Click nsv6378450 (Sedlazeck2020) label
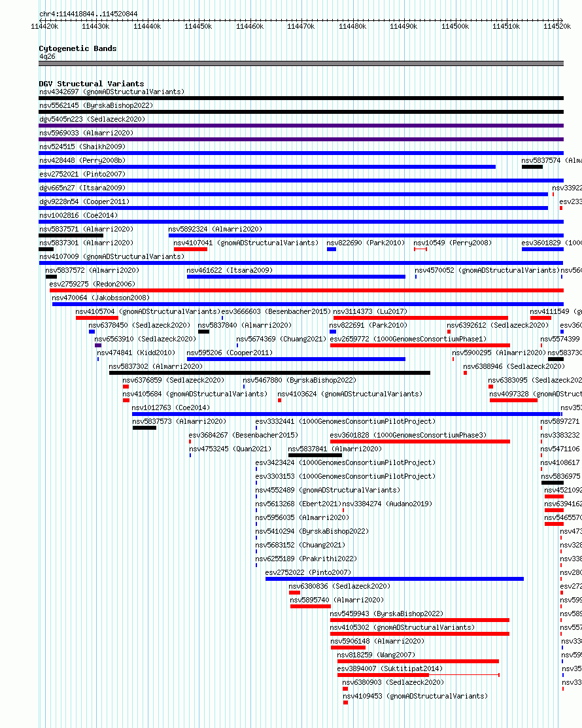The width and height of the screenshot is (582, 728). click(x=139, y=326)
